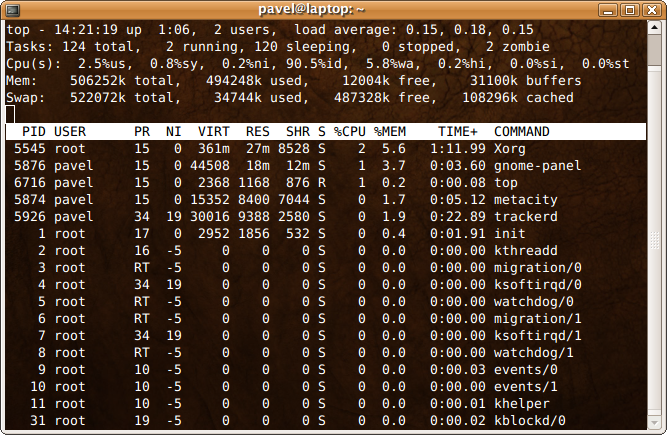Viewport: 667px width, 435px height.
Task: Click PID 6716 in the list
Action: pos(30,183)
